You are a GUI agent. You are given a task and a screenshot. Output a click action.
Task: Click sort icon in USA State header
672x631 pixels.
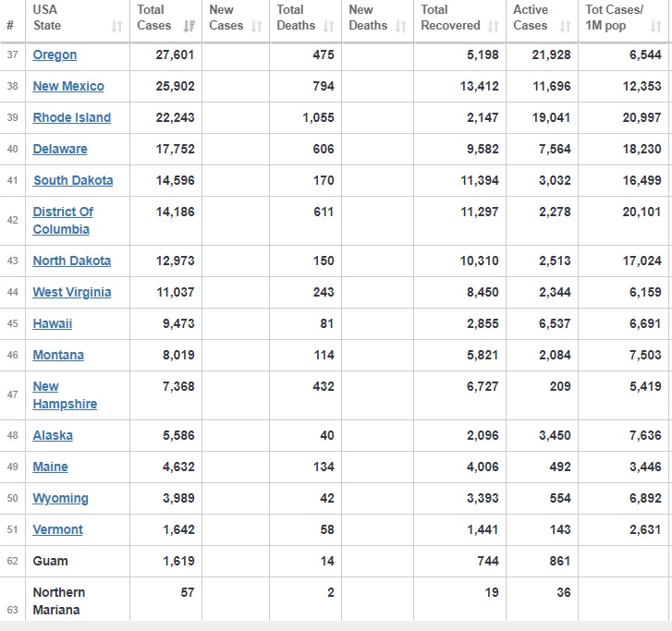[x=117, y=27]
